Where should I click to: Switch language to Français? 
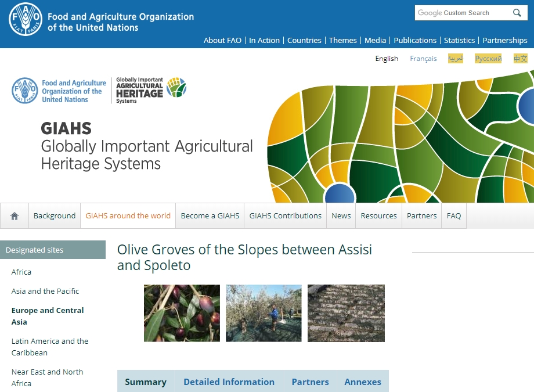(423, 59)
